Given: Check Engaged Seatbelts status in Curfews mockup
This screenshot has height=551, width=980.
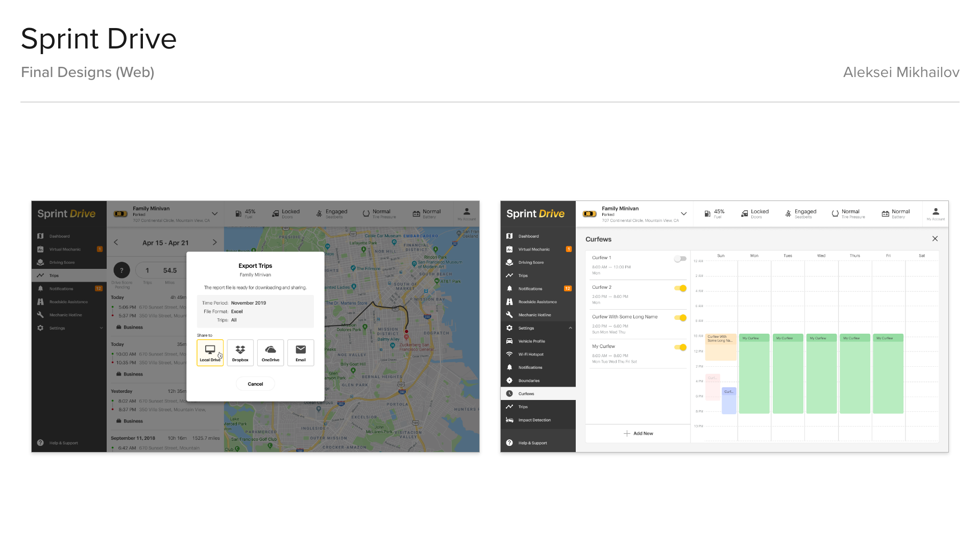Looking at the screenshot, I should click(x=800, y=214).
